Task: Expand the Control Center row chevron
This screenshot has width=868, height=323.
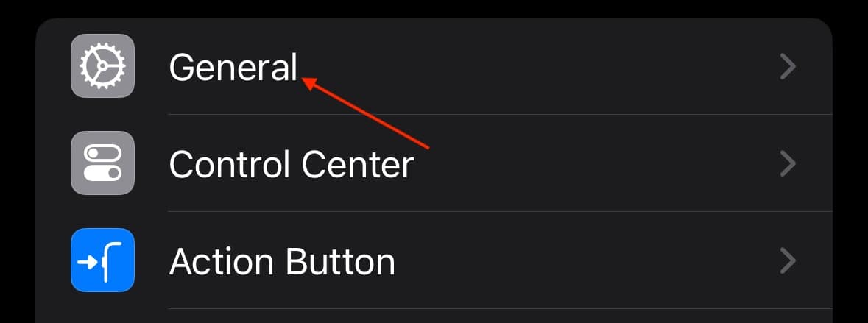Action: coord(788,164)
